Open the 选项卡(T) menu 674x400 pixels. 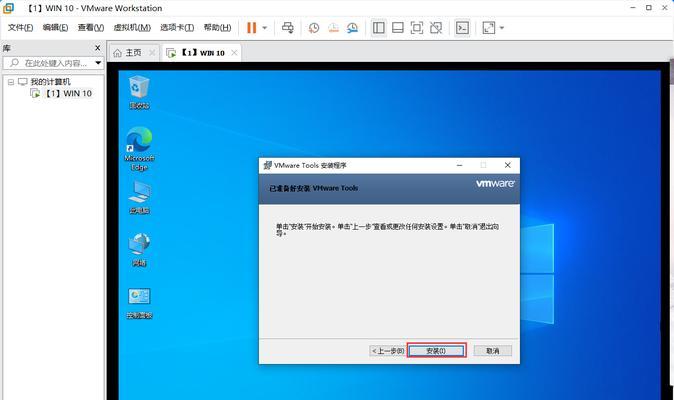[x=177, y=27]
